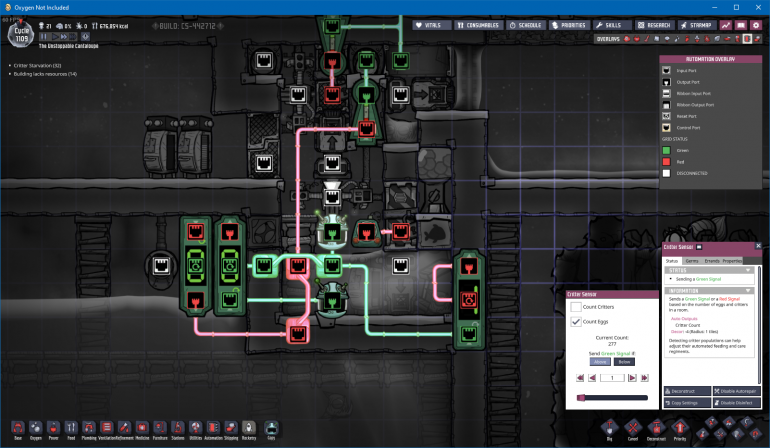Click Copy Settings button
Image resolution: width=770 pixels, height=448 pixels.
(688, 403)
